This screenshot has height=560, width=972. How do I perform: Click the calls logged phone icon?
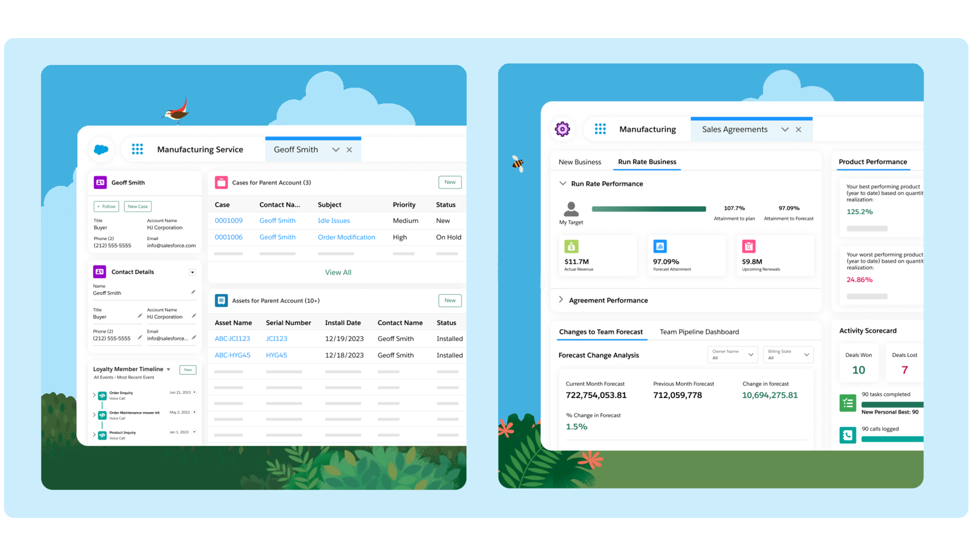pos(847,435)
